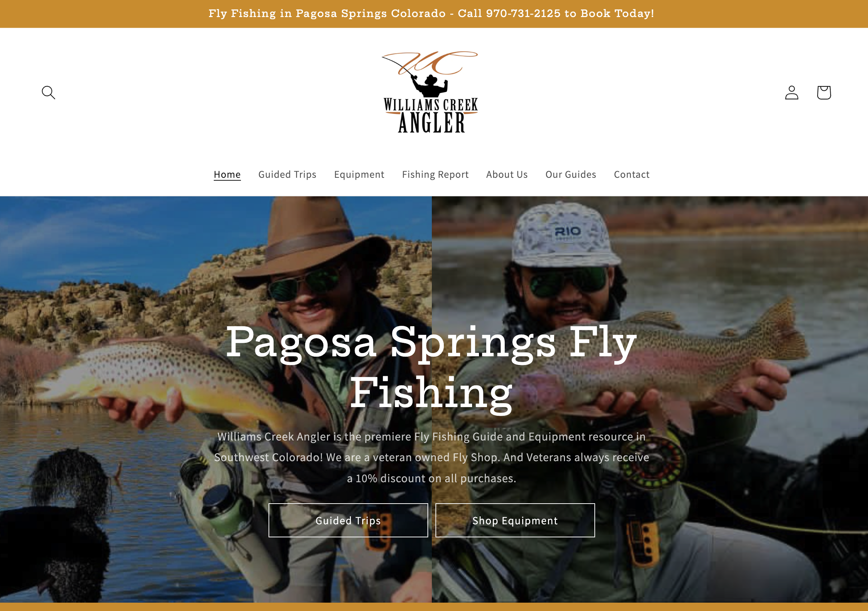The height and width of the screenshot is (611, 868).
Task: Open the account login icon
Action: click(x=791, y=93)
